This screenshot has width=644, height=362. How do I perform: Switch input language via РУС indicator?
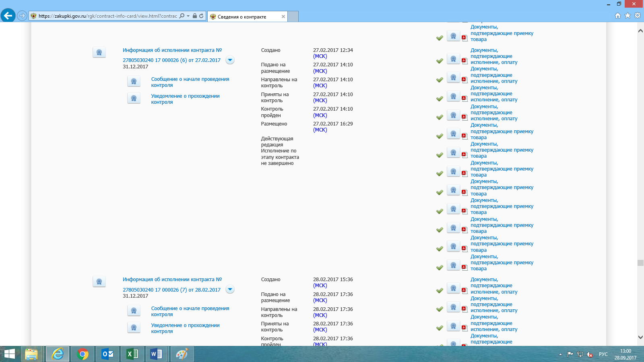603,354
